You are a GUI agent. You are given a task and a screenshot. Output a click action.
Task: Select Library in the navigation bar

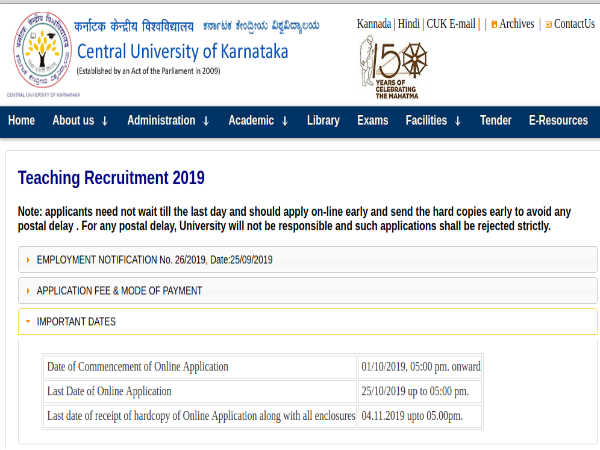(x=323, y=121)
